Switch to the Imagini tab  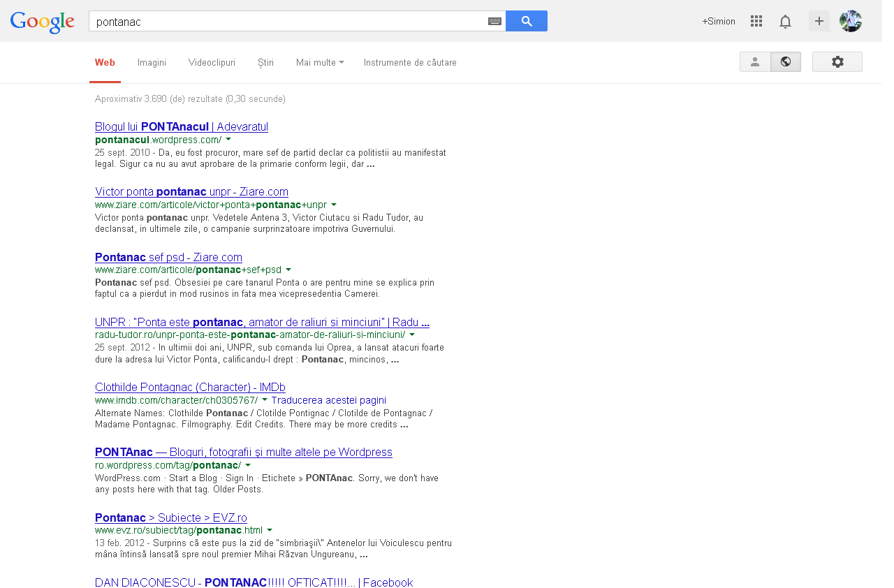pos(152,63)
